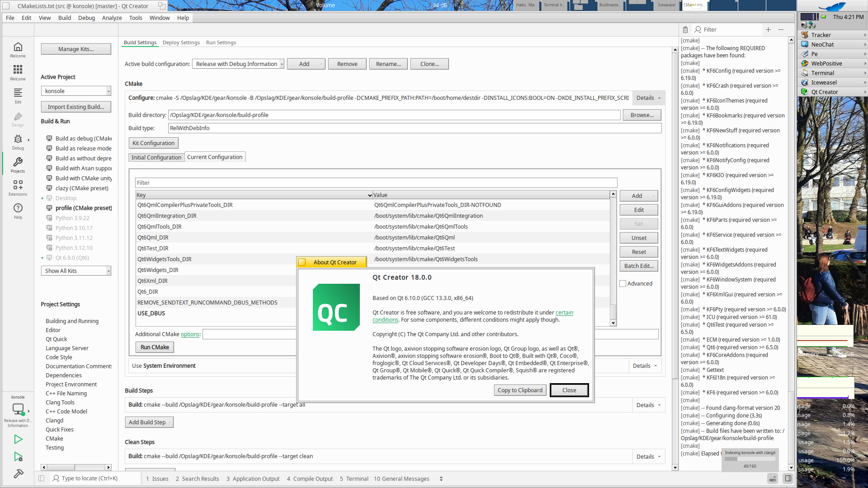
Task: Toggle the About Qt Creator title bar checkbox
Action: click(x=302, y=262)
